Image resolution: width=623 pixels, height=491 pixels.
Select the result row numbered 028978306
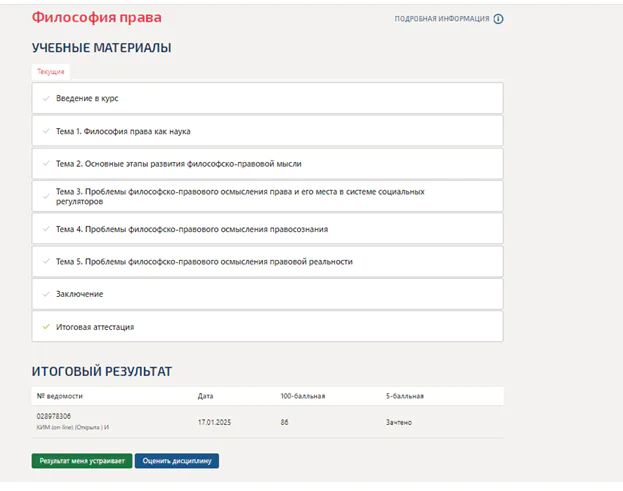pos(267,422)
